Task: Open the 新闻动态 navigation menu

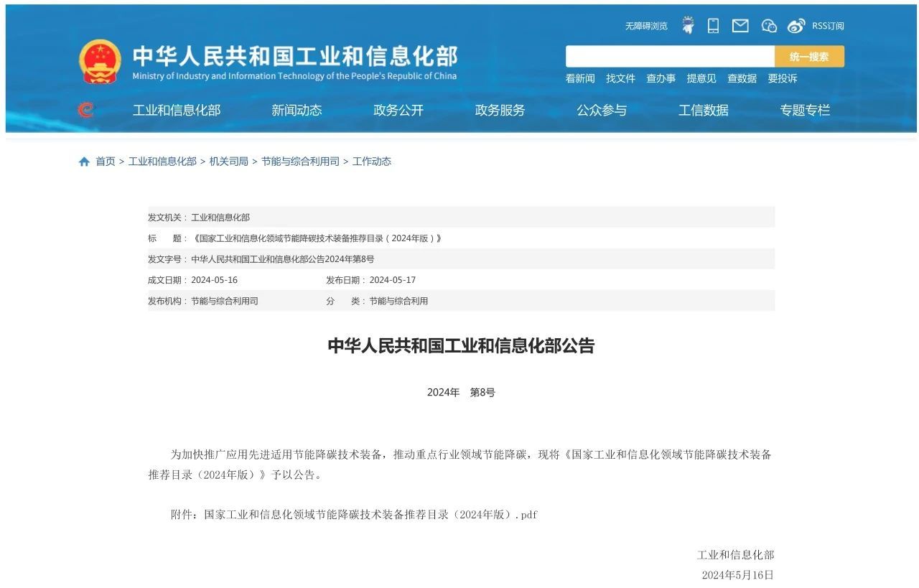Action: [297, 110]
